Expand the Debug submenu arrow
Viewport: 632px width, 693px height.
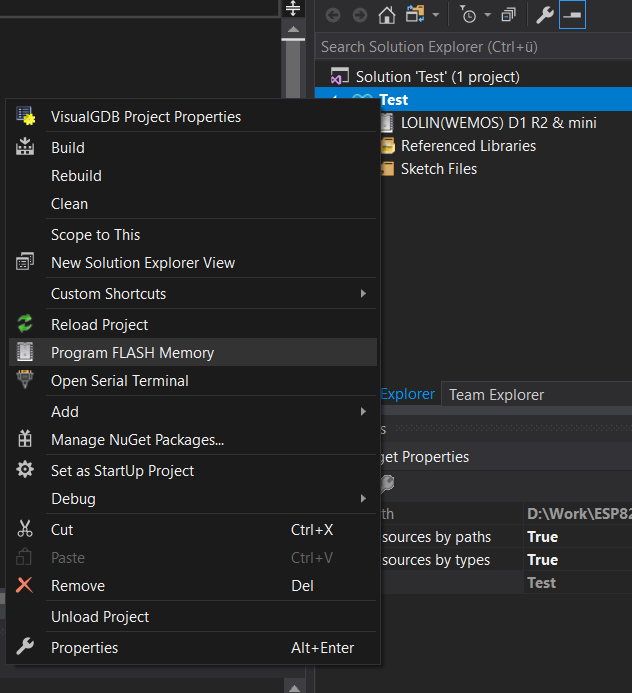pos(363,499)
